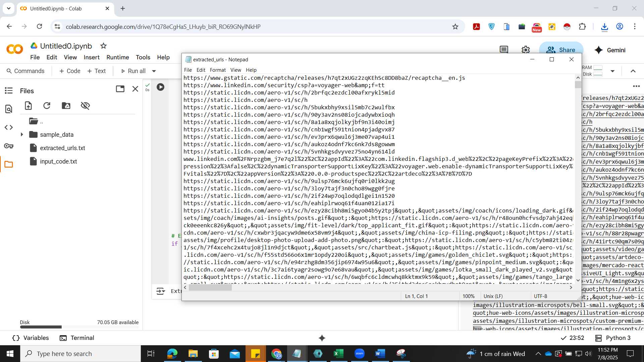
Task: Open new browser tab
Action: (123, 8)
